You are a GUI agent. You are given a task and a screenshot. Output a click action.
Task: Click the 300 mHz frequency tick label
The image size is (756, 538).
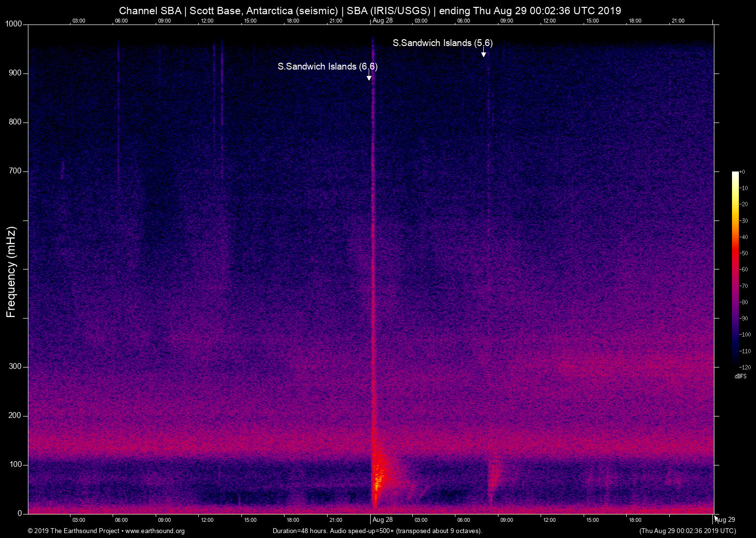click(15, 367)
